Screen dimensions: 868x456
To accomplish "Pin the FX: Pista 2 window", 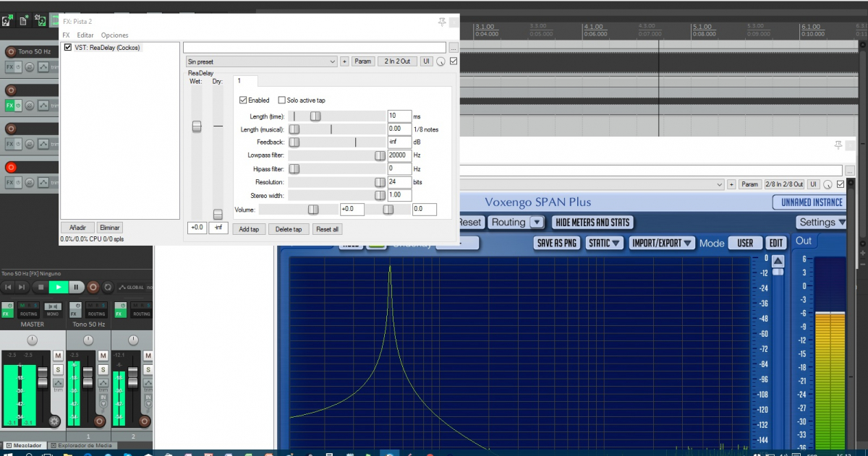I will point(442,22).
